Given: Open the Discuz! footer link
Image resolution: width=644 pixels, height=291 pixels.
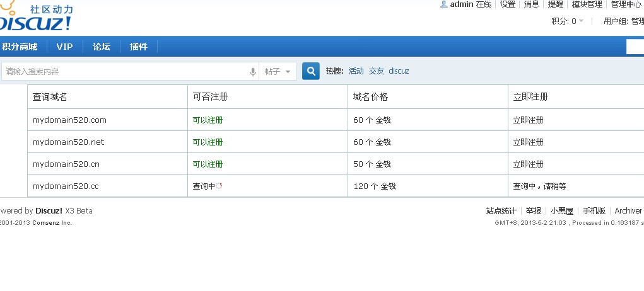Looking at the screenshot, I should point(49,211).
